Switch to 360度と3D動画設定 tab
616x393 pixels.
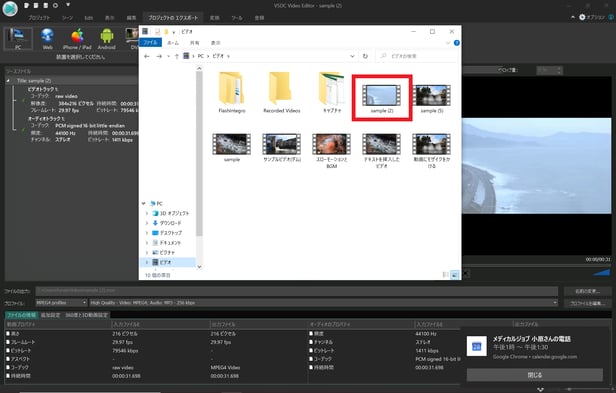point(86,315)
